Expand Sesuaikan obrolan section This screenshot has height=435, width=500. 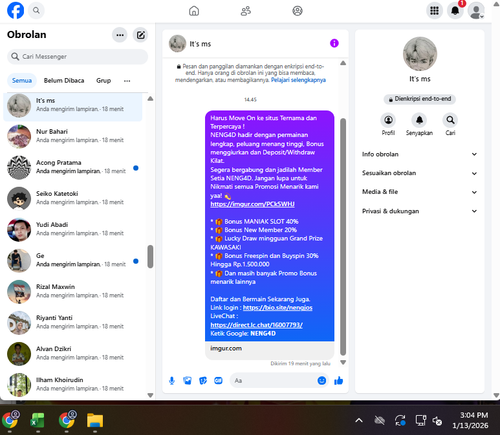coord(419,173)
